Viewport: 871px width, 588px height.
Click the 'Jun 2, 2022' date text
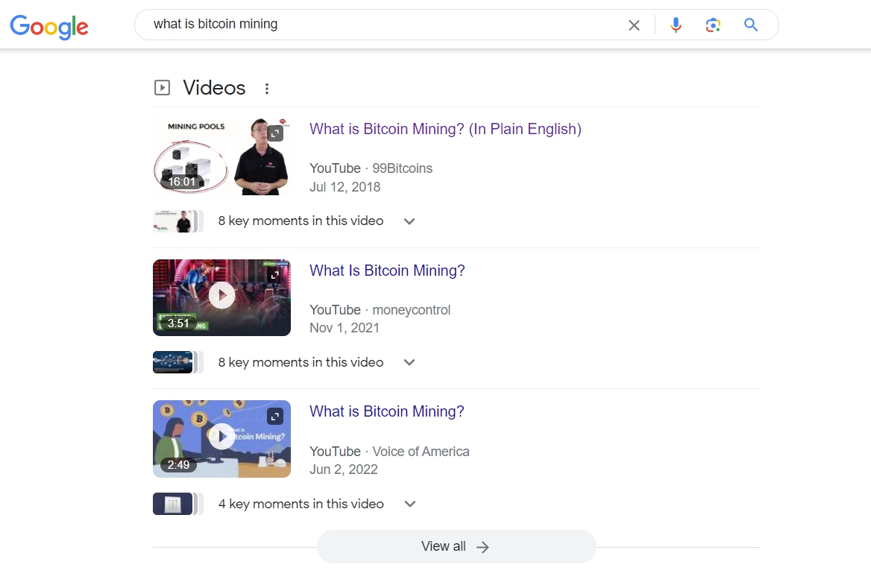point(343,470)
